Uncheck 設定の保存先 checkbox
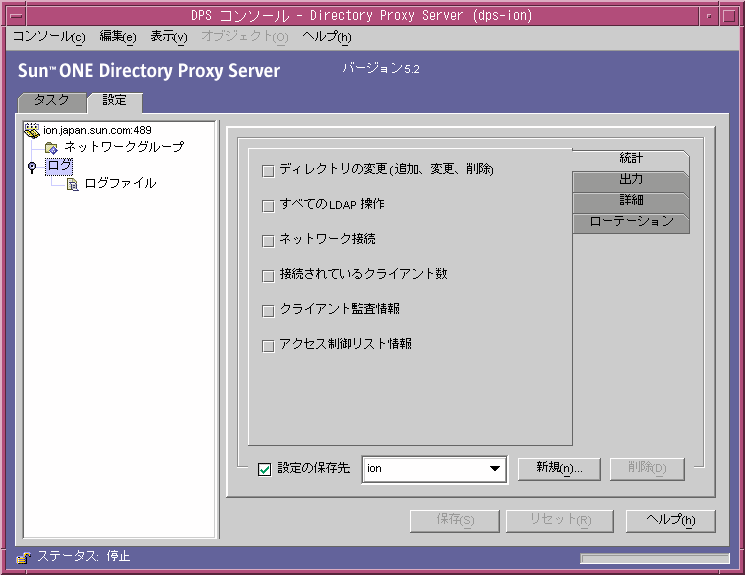Image resolution: width=745 pixels, height=575 pixels. [264, 469]
